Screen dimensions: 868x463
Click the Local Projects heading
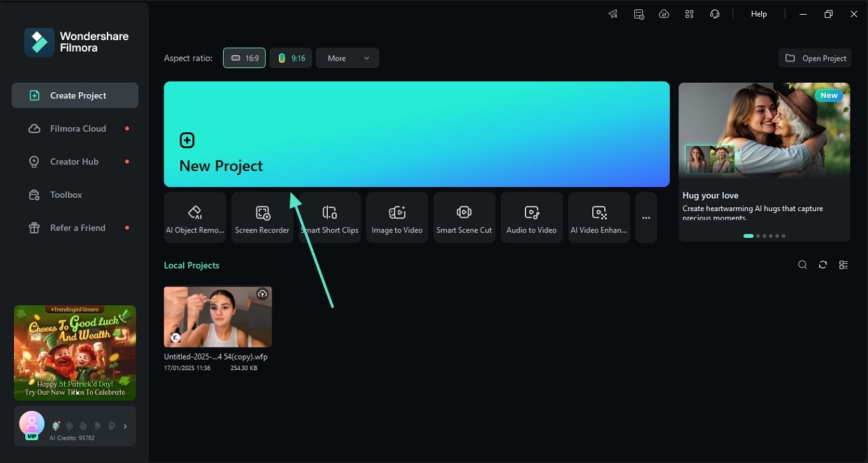192,265
